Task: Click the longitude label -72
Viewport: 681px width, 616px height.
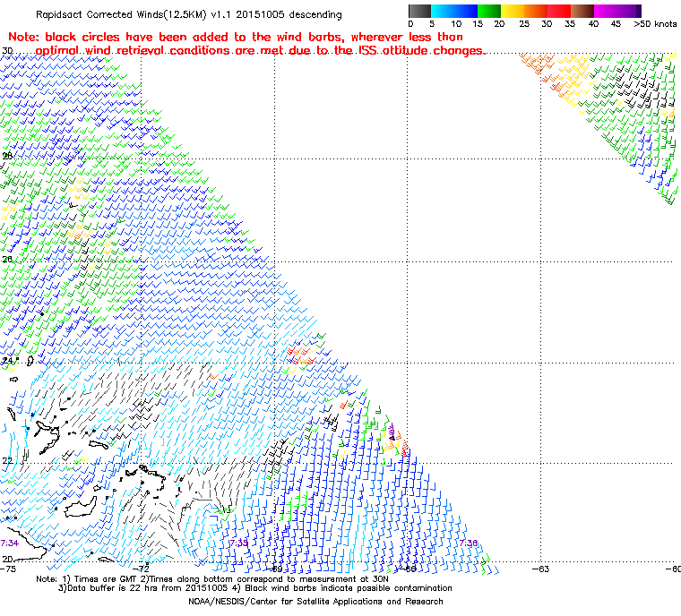Action: click(x=142, y=569)
